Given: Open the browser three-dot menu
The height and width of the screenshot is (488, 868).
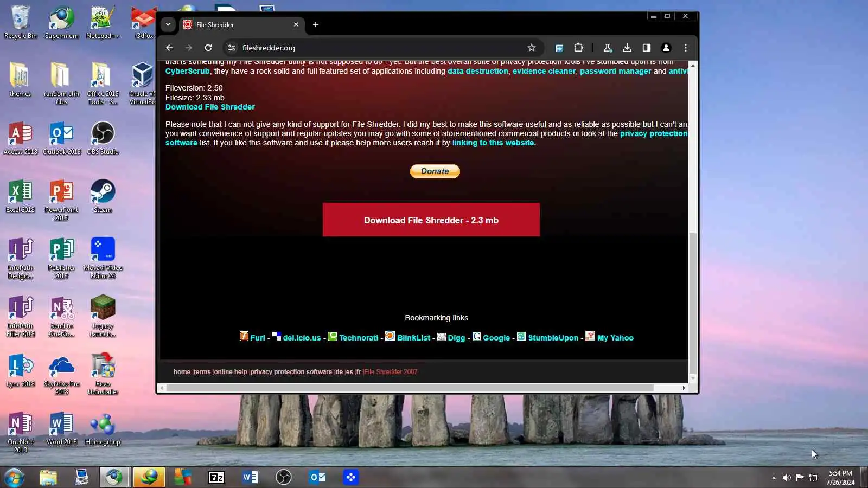Looking at the screenshot, I should [686, 48].
